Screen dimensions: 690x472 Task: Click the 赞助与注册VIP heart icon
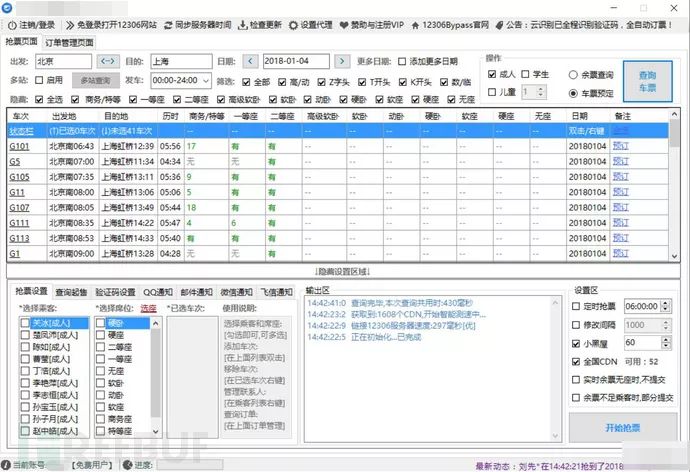pyautogui.click(x=344, y=25)
